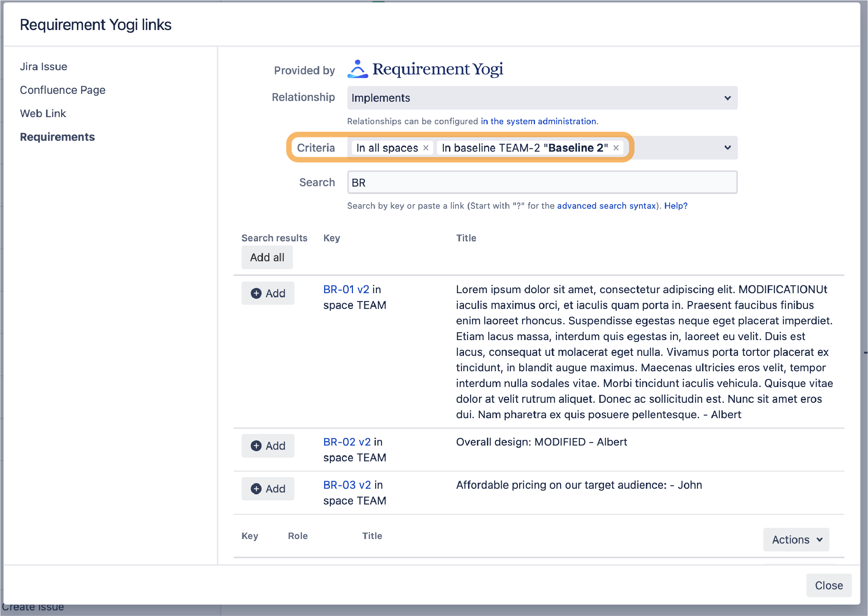
Task: Remove the 'In all spaces' criteria token
Action: click(426, 148)
